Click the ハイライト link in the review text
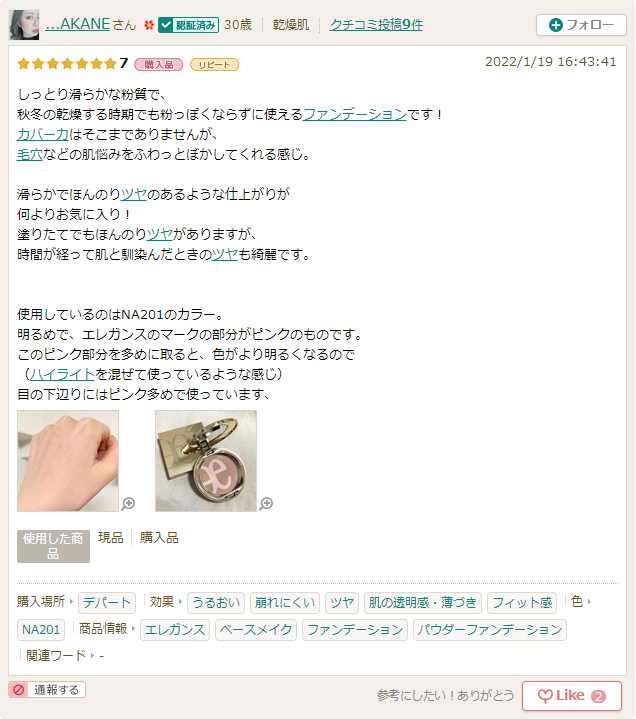The height and width of the screenshot is (719, 636). click(62, 374)
